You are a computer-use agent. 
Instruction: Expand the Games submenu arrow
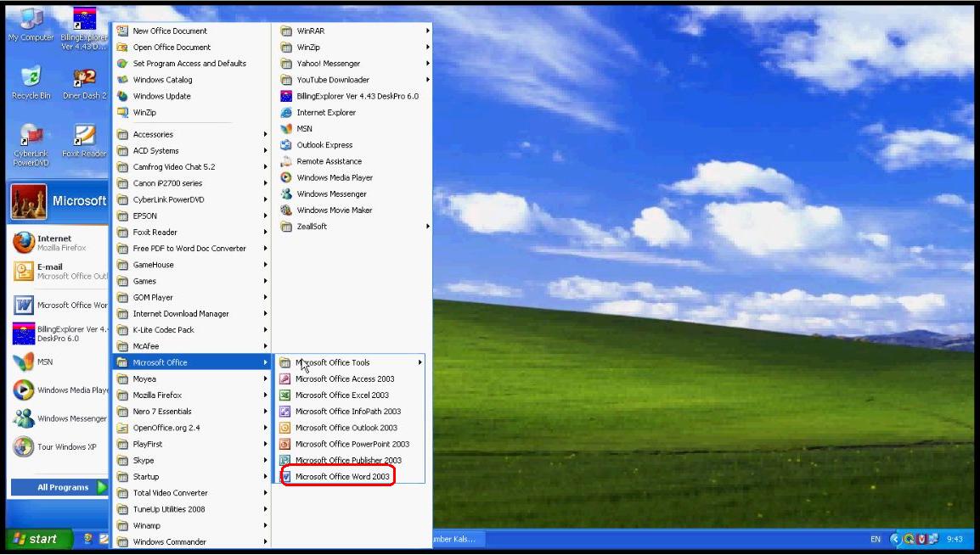(265, 281)
